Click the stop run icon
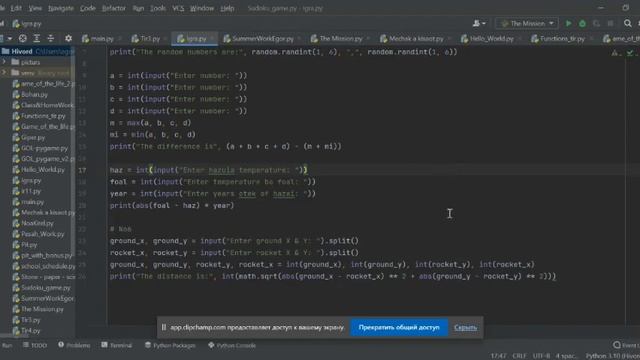 (610, 24)
